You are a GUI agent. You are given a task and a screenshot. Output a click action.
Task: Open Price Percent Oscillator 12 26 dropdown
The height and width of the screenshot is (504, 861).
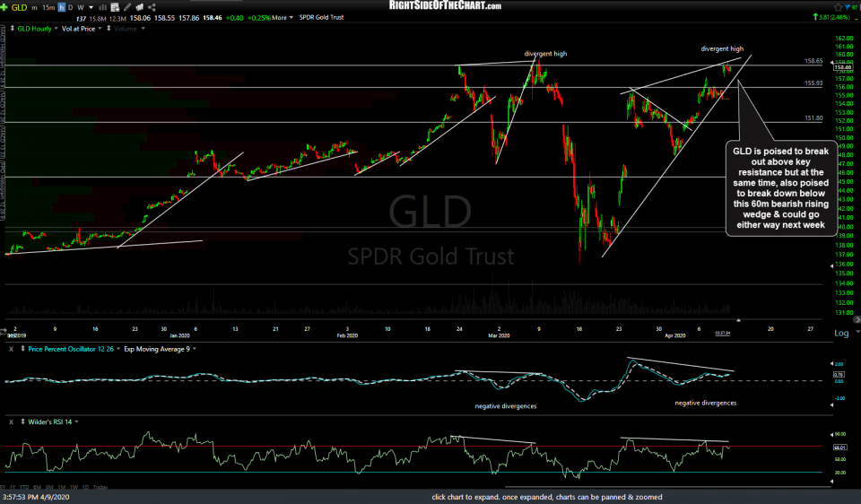[118, 349]
